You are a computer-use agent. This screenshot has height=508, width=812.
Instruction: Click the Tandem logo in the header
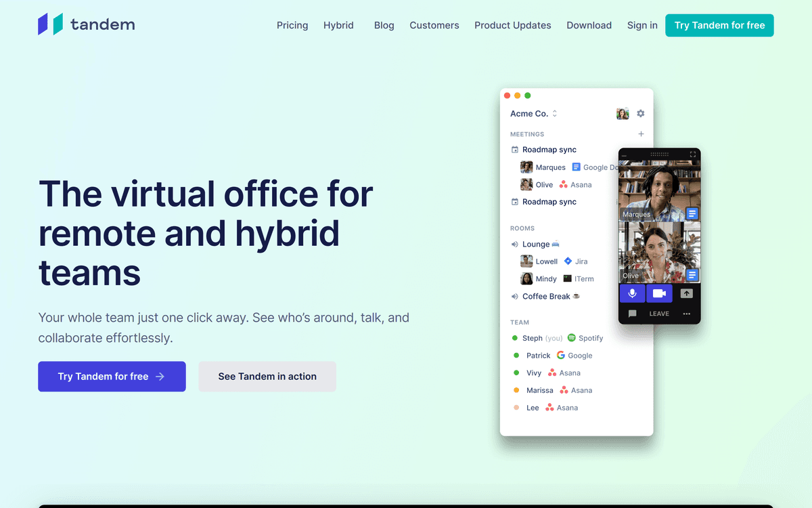pyautogui.click(x=87, y=24)
